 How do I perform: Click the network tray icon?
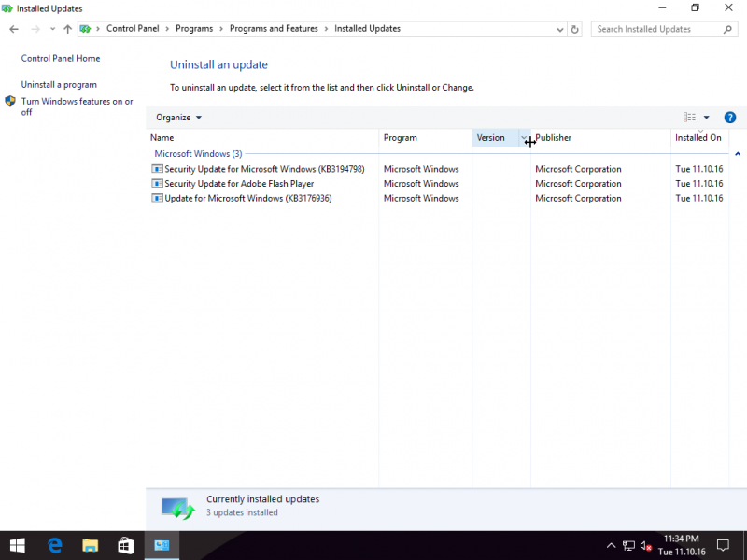[628, 546]
